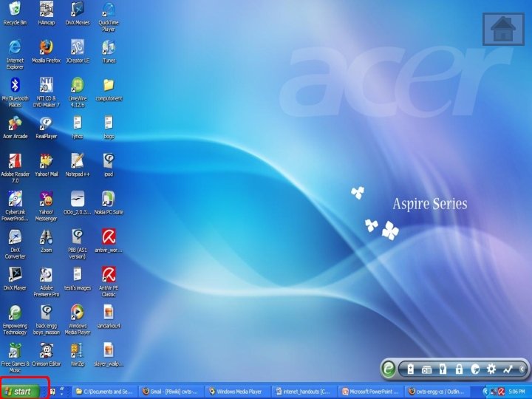Click the Yahoo! Mail desktop icon
532x399 pixels.
pos(47,161)
